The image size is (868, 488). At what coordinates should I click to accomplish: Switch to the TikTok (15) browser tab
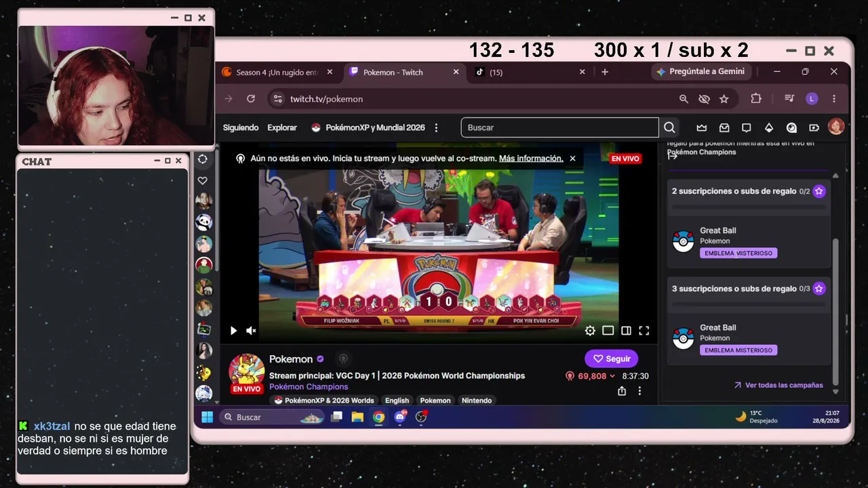click(x=529, y=72)
